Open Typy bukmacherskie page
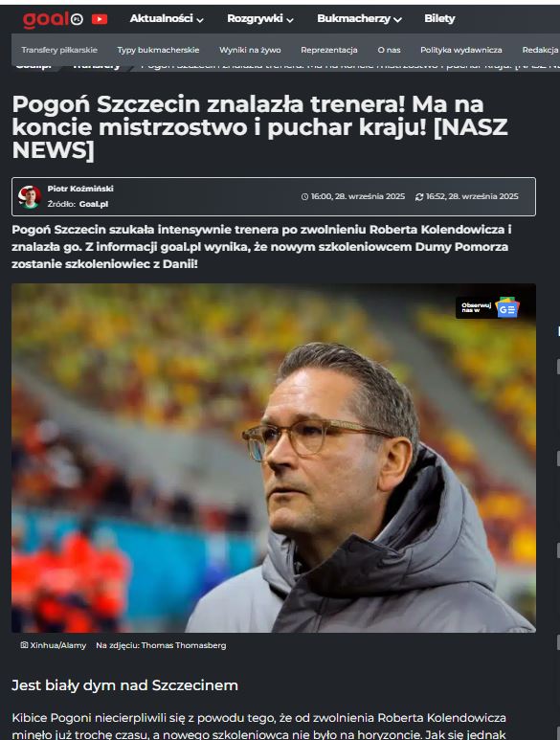Viewport: 560px width, 740px height. tap(159, 50)
